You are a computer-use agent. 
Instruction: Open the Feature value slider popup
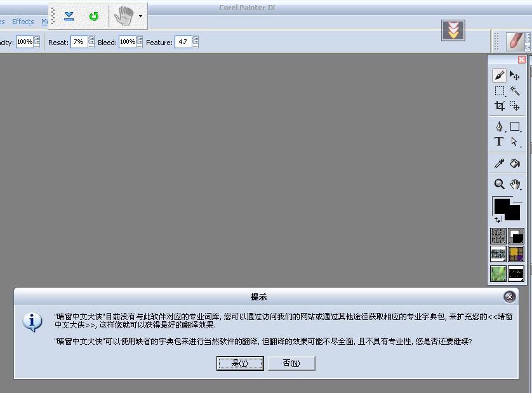[x=195, y=42]
